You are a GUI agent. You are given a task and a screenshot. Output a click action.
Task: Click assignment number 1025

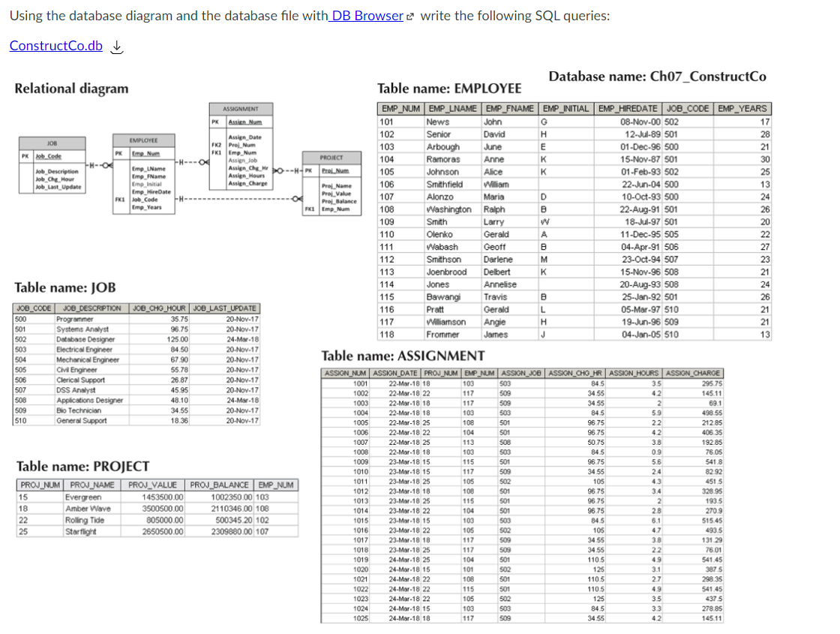361,618
